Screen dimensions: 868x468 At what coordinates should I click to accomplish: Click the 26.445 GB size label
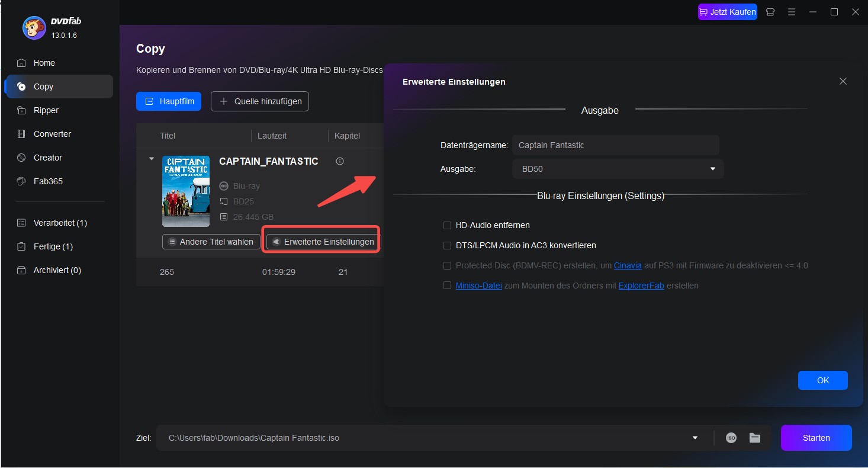point(253,217)
